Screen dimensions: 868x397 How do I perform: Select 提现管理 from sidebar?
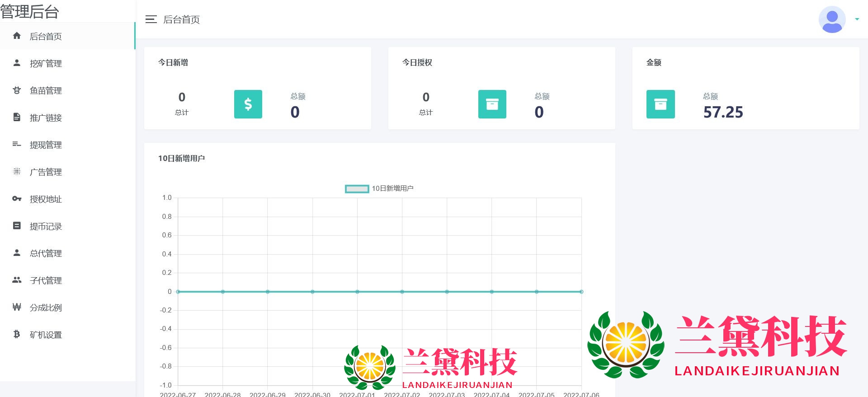[46, 145]
